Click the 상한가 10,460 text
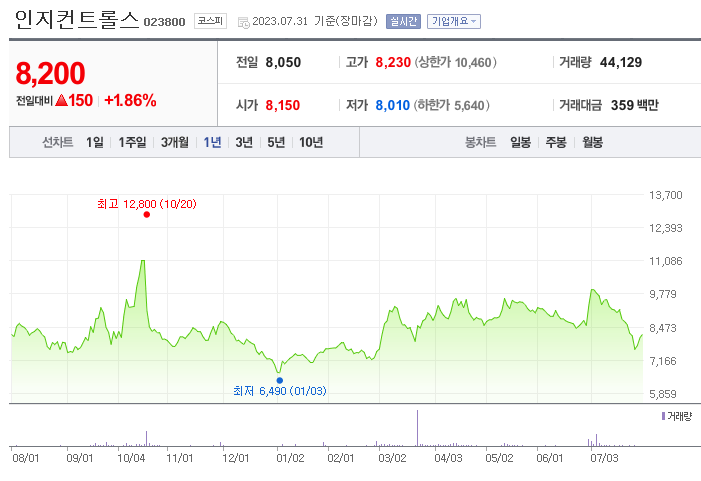This screenshot has height=481, width=701. click(456, 62)
